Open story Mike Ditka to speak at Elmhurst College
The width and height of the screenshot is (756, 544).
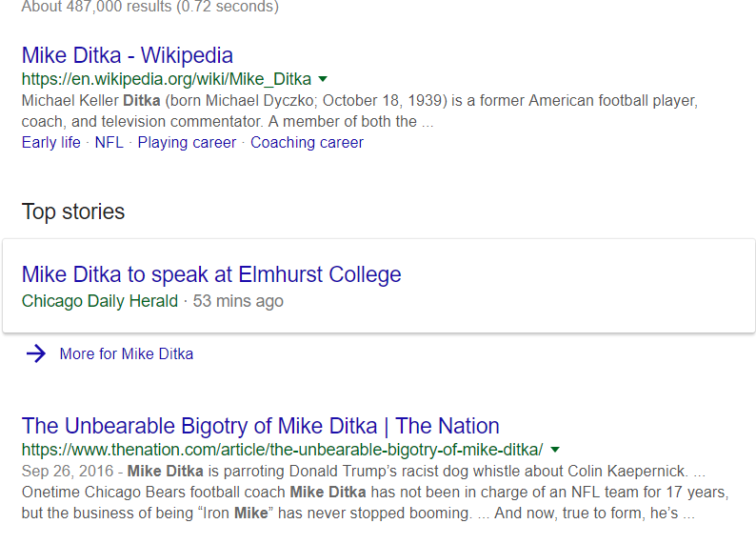pyautogui.click(x=211, y=274)
